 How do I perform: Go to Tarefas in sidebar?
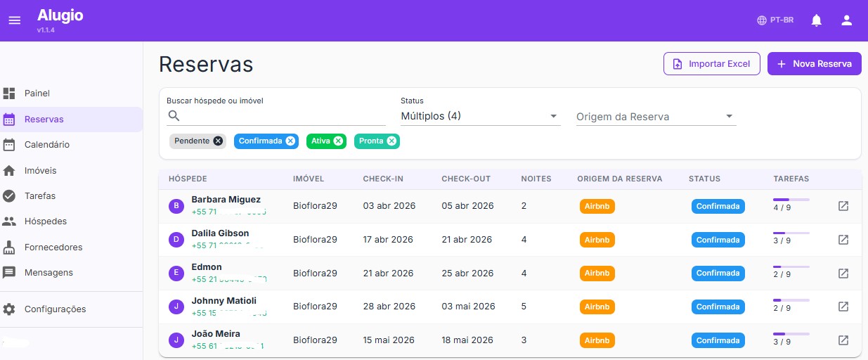[72, 196]
